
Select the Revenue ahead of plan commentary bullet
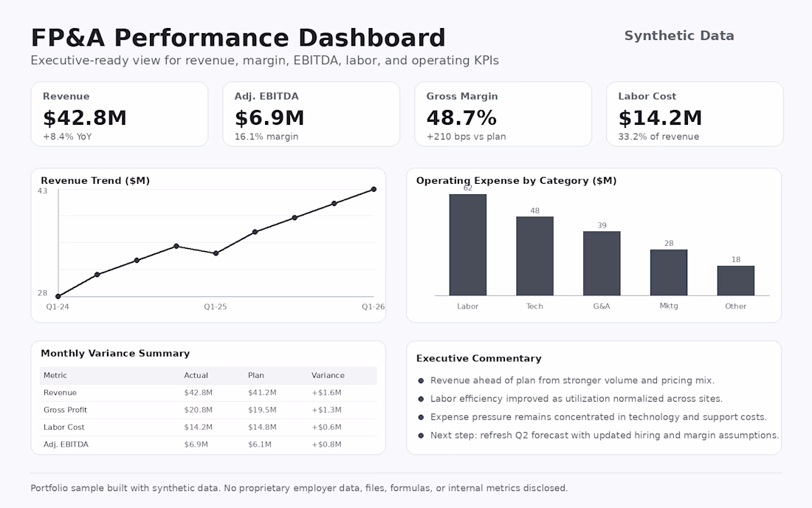point(566,380)
